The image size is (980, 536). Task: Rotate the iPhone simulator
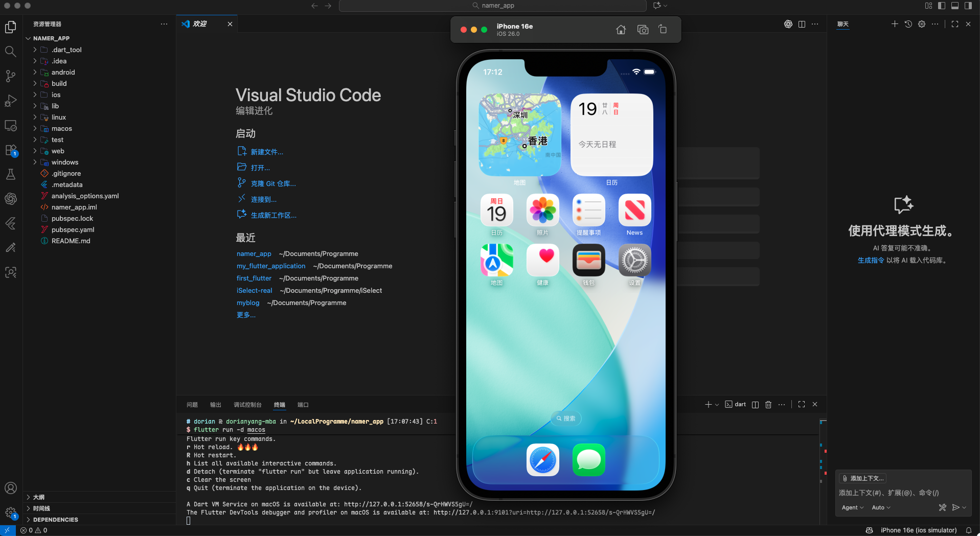point(663,30)
